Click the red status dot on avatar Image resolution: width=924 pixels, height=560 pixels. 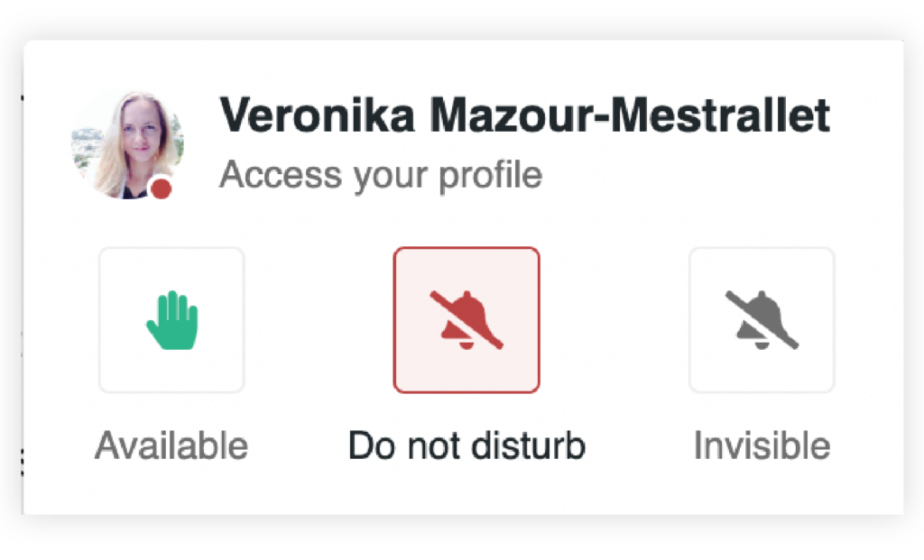coord(162,188)
